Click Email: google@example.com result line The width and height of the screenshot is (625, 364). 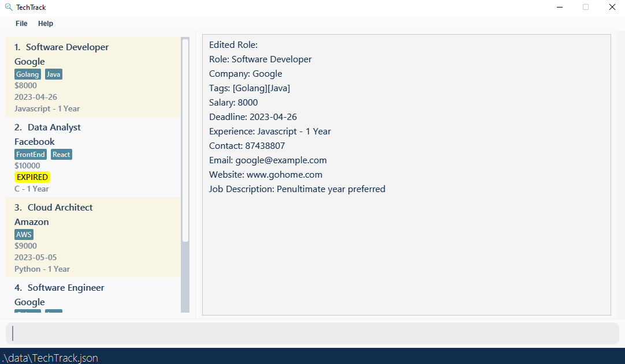(268, 160)
